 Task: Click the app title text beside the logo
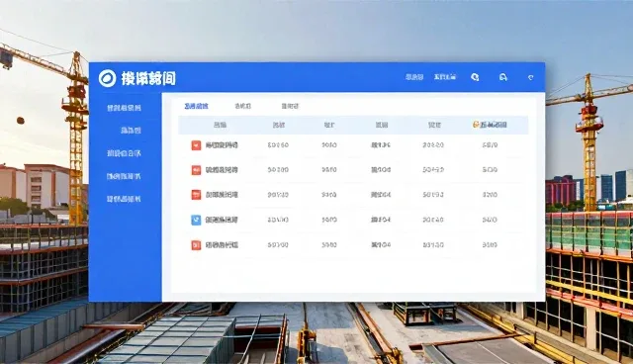(148, 78)
